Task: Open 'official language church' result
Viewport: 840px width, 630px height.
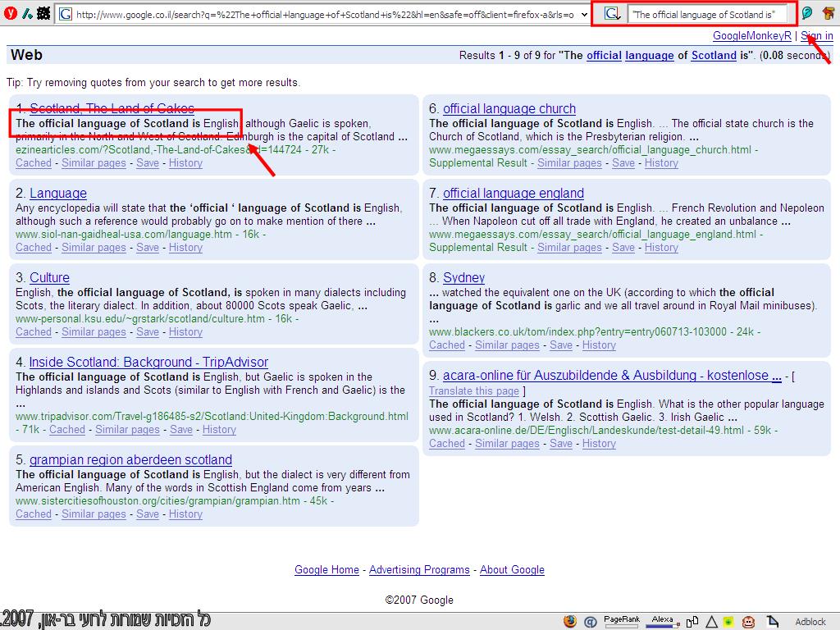Action: pos(509,109)
